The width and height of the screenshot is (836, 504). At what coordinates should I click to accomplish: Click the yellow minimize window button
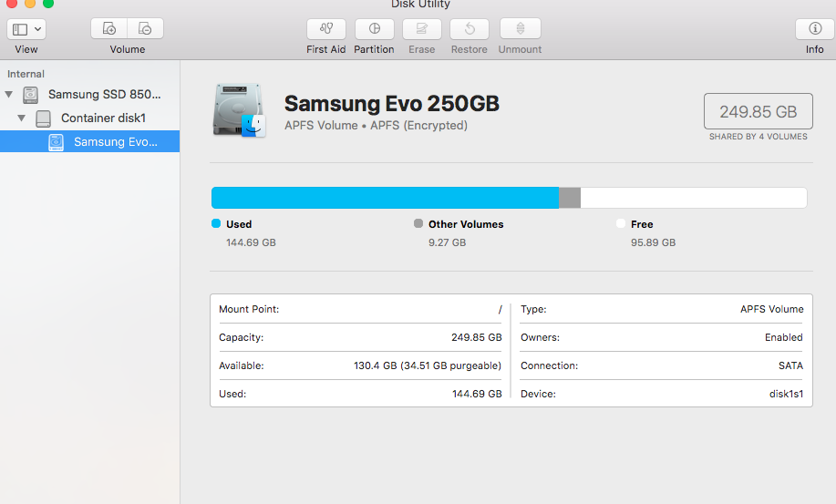(x=30, y=3)
